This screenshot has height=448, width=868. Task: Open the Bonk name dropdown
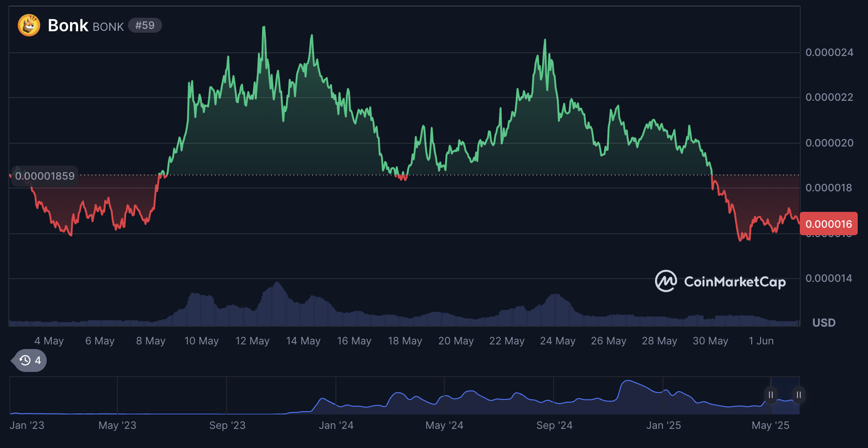click(67, 25)
